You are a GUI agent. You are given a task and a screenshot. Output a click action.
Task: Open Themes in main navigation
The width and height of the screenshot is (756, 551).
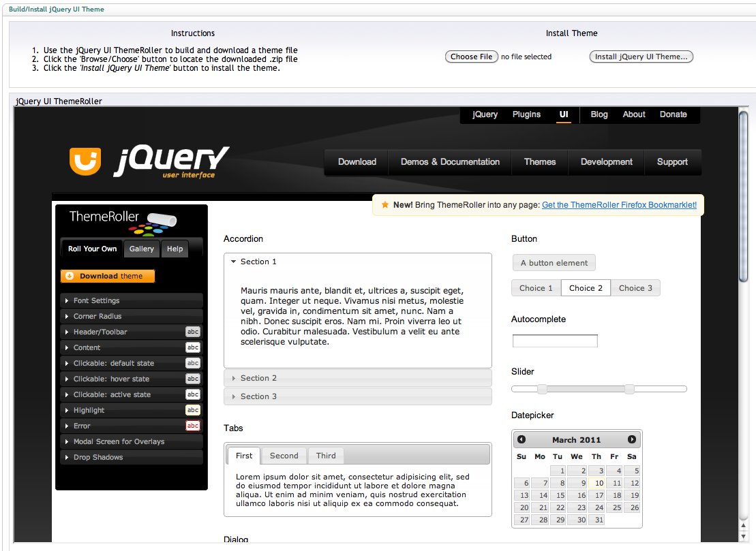pos(540,162)
